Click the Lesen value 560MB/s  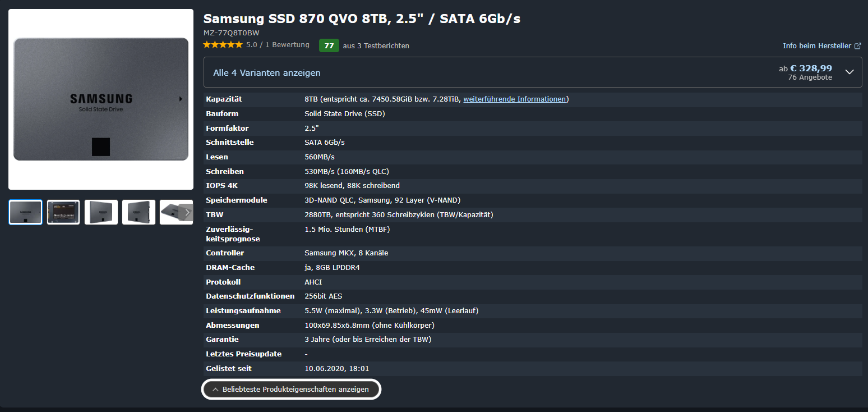tap(320, 157)
